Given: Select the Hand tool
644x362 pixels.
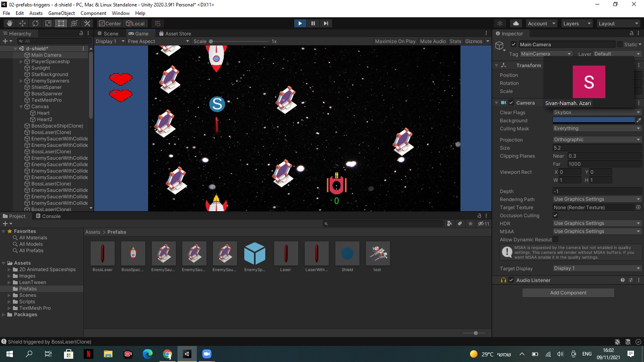Looking at the screenshot, I should pos(9,23).
